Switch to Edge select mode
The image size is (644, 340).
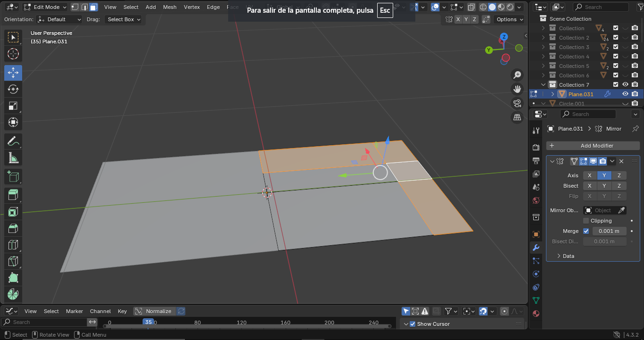[x=84, y=7]
